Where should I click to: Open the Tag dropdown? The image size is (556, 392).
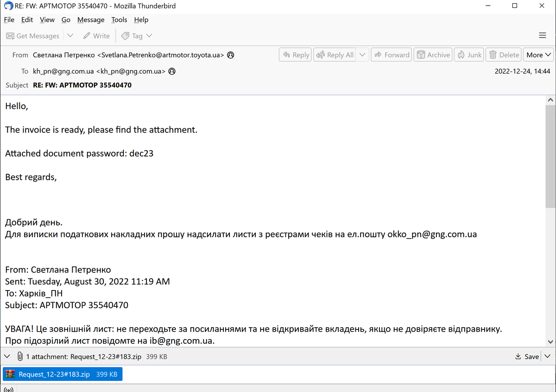137,36
